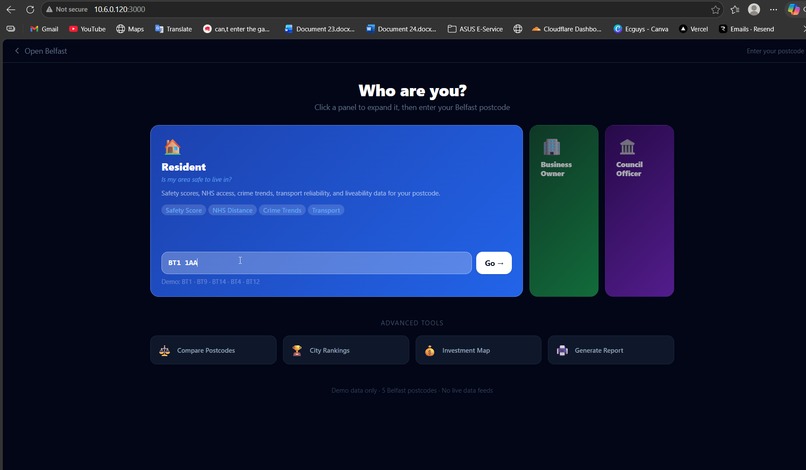Open the Vercel bookmark
Image resolution: width=806 pixels, height=470 pixels.
pos(693,29)
